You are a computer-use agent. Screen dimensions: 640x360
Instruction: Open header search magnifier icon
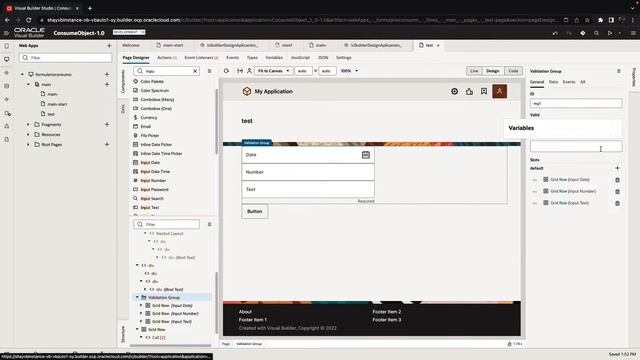pyautogui.click(x=596, y=33)
